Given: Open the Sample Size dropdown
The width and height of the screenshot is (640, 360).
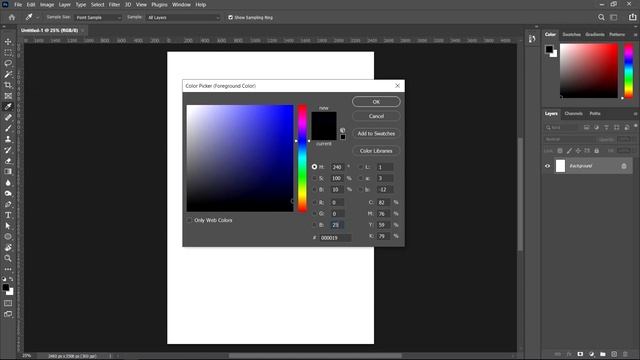Looking at the screenshot, I should (x=98, y=18).
